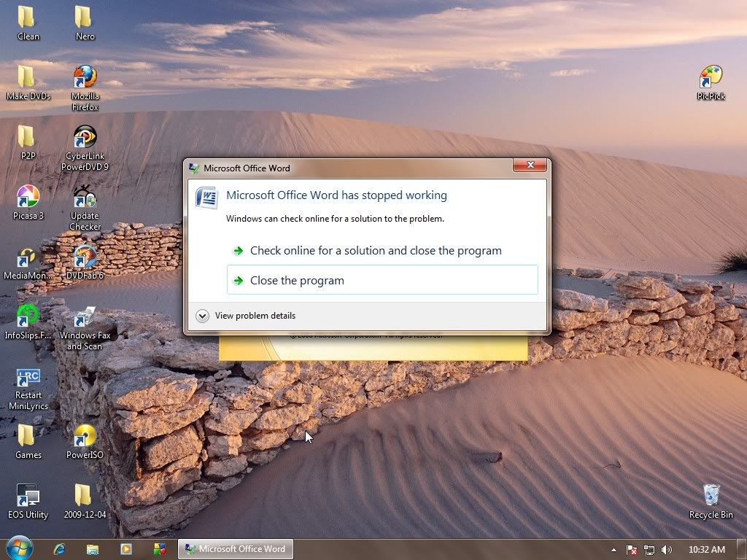The width and height of the screenshot is (747, 560).
Task: Open Windows Explorer from the taskbar
Action: (93, 549)
